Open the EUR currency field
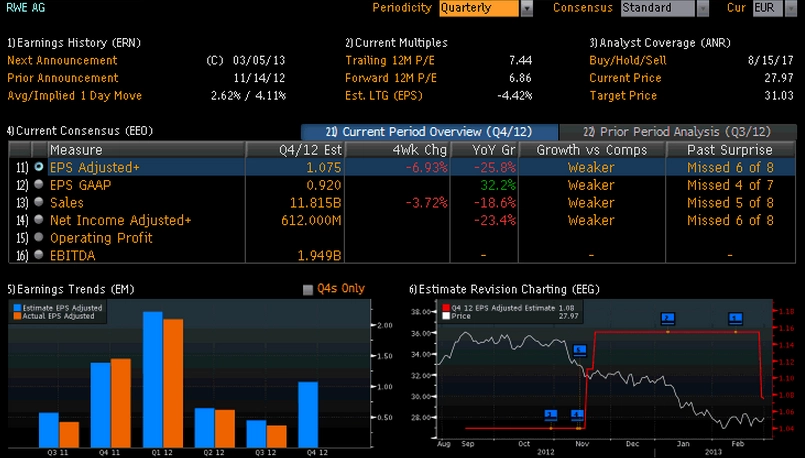The width and height of the screenshot is (805, 458). (x=768, y=8)
